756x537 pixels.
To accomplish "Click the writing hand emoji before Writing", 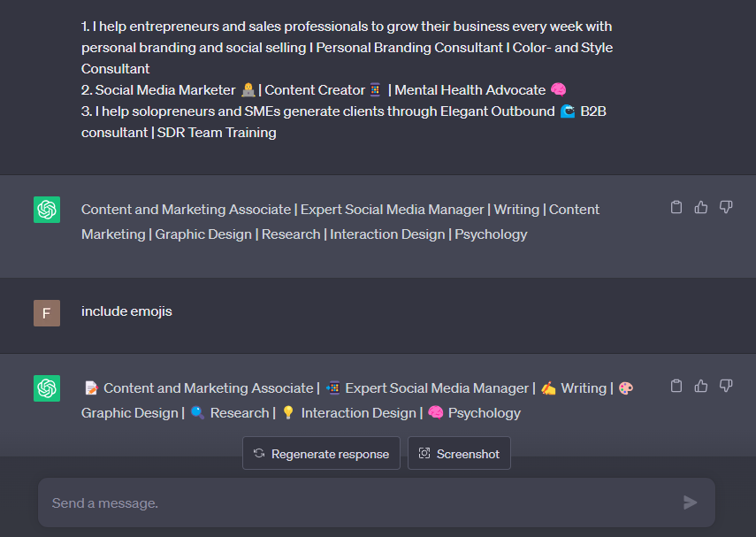I will tap(548, 388).
